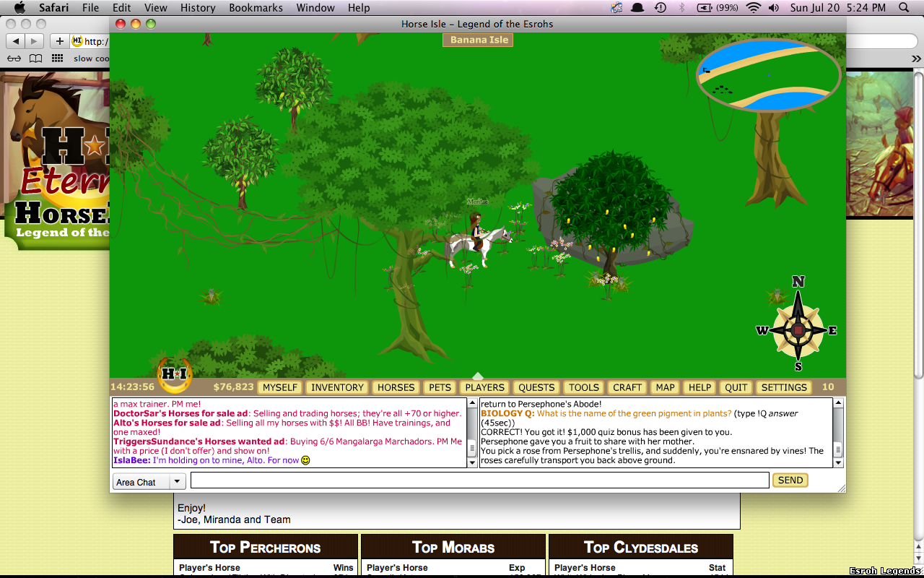Open the Help menu in the menu bar
The height and width of the screenshot is (578, 924).
[359, 8]
